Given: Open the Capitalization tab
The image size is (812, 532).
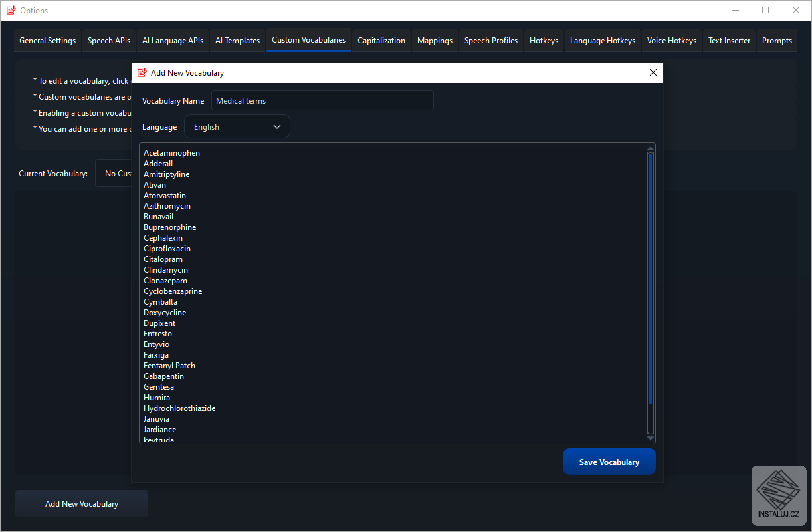Looking at the screenshot, I should pyautogui.click(x=381, y=41).
